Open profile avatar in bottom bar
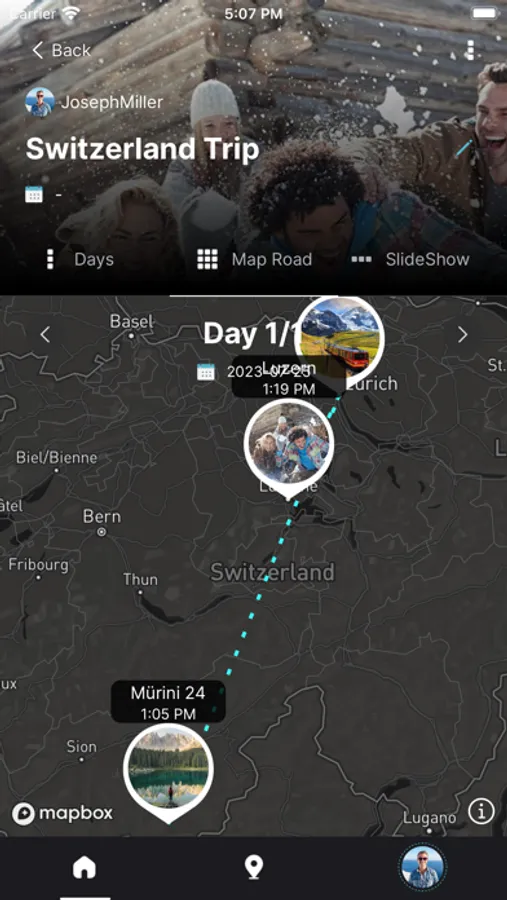This screenshot has height=900, width=507. tap(423, 868)
